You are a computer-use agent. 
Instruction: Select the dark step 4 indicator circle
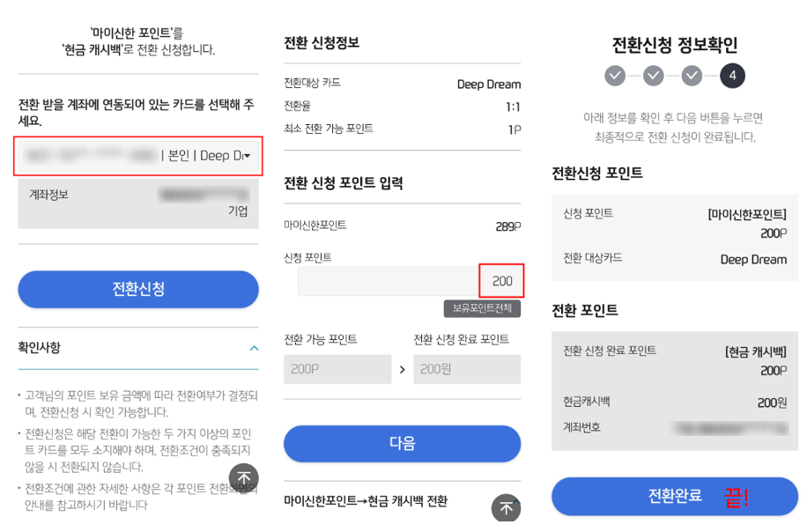[x=730, y=78]
